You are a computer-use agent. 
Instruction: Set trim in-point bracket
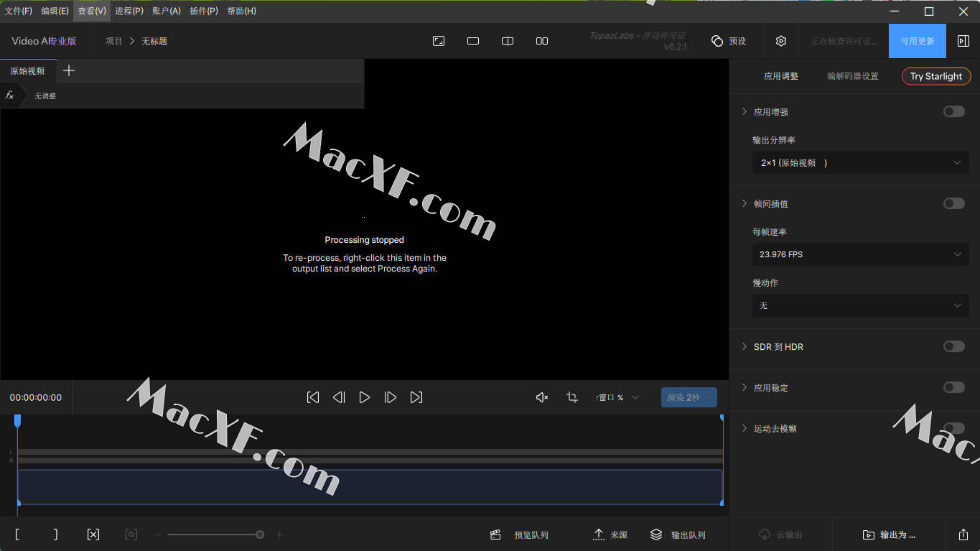pyautogui.click(x=17, y=534)
